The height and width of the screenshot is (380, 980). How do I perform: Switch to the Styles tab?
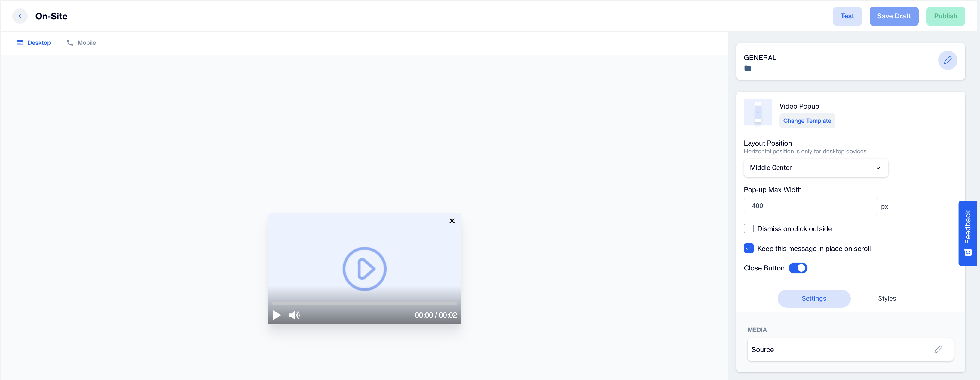coord(887,298)
